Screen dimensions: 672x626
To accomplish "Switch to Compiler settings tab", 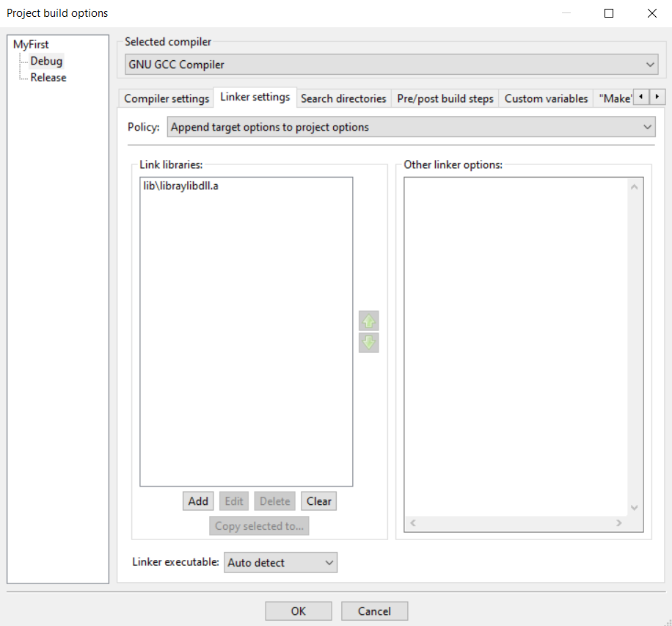I will tap(167, 98).
